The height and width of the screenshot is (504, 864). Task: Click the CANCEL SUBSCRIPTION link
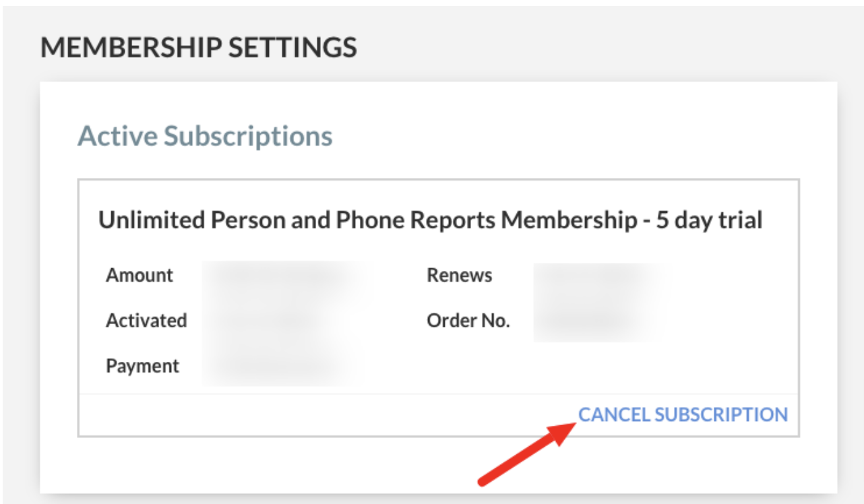tap(683, 414)
